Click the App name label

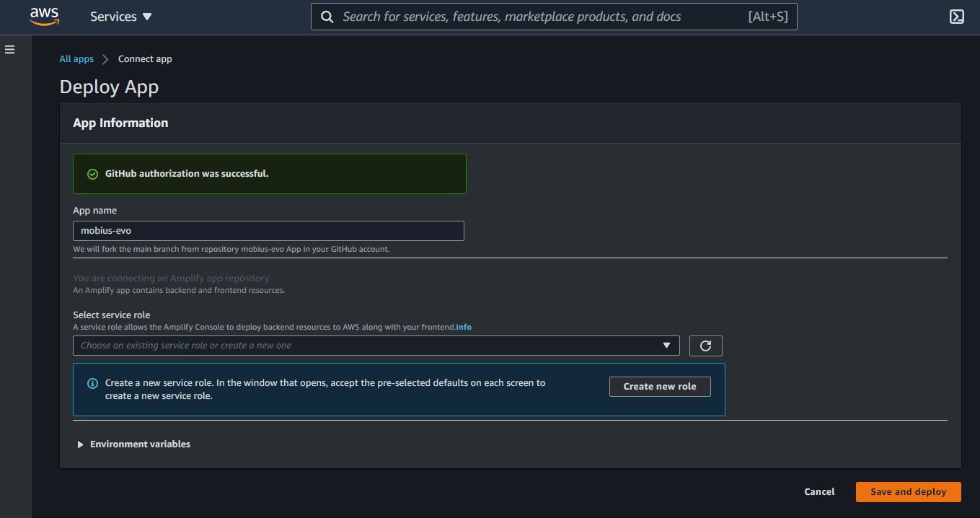pyautogui.click(x=94, y=211)
